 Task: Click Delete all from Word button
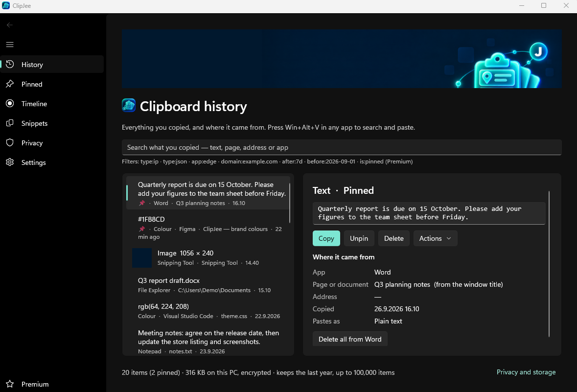pyautogui.click(x=350, y=339)
